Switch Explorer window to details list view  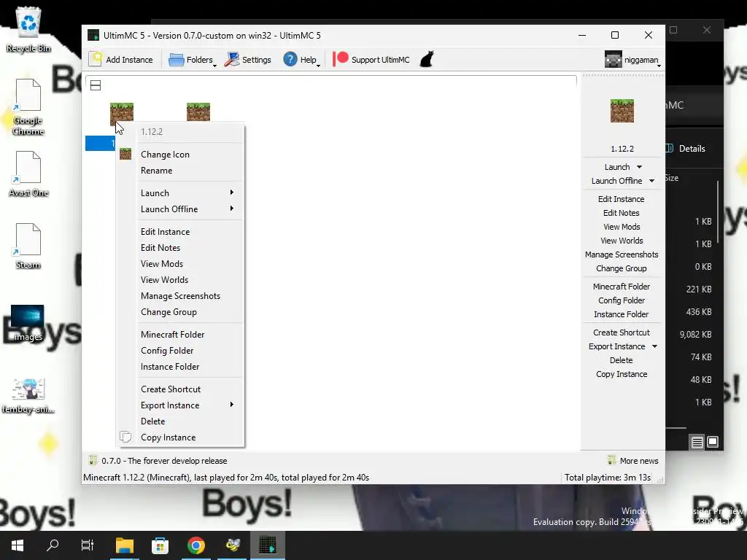coord(697,443)
